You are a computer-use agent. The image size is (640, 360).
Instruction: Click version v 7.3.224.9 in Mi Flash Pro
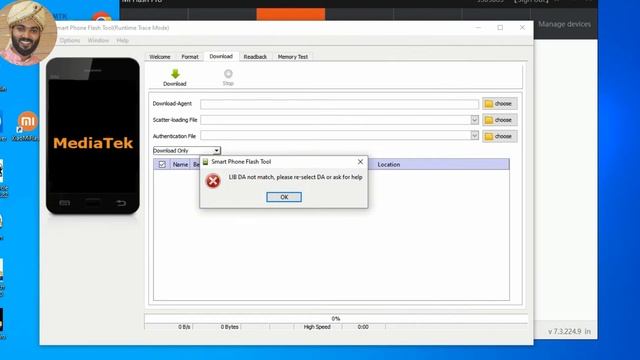pos(565,331)
